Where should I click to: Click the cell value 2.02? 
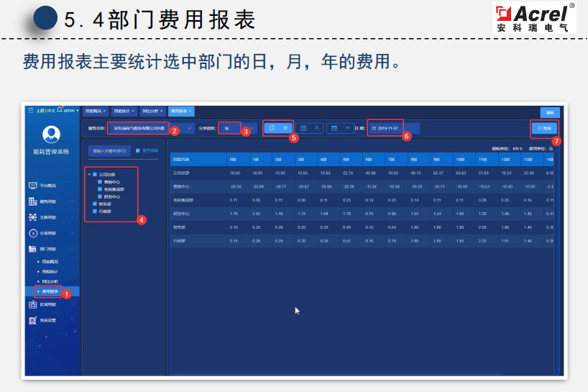256,214
